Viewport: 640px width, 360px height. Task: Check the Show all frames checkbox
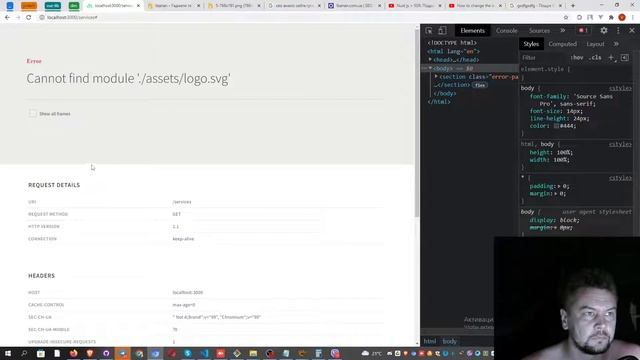[32, 113]
